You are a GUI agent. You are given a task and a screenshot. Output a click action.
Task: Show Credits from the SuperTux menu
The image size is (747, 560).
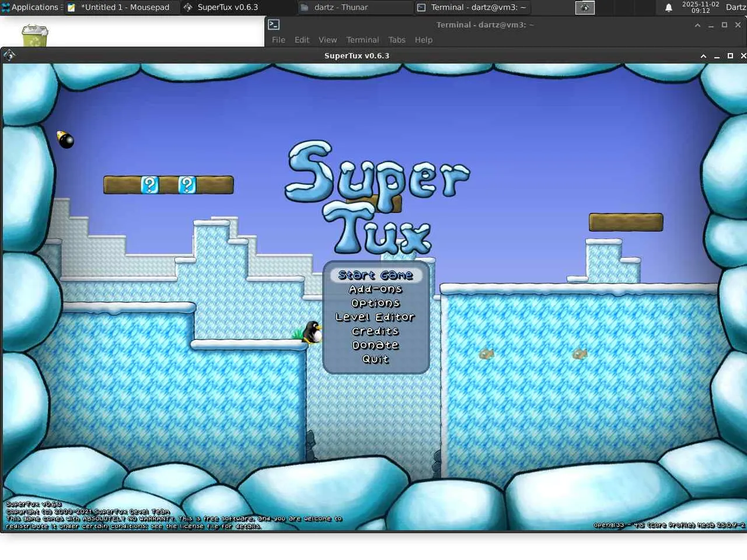coord(375,331)
